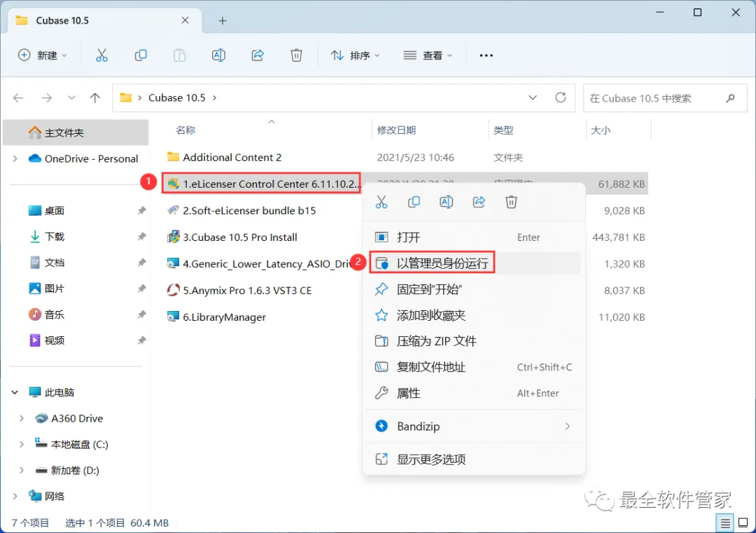The image size is (756, 533).
Task: Expand 本地磁盘 (C:) tree node
Action: coord(21,445)
